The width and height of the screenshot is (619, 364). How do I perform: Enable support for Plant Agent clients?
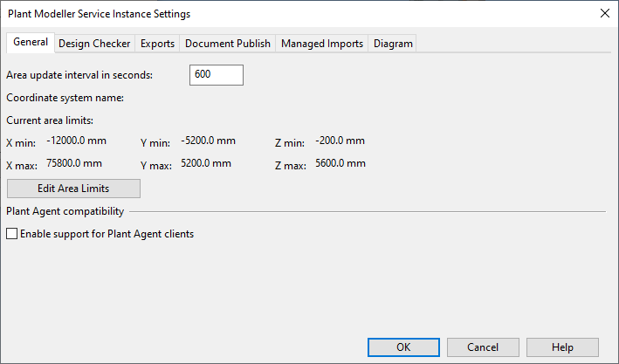click(x=12, y=234)
